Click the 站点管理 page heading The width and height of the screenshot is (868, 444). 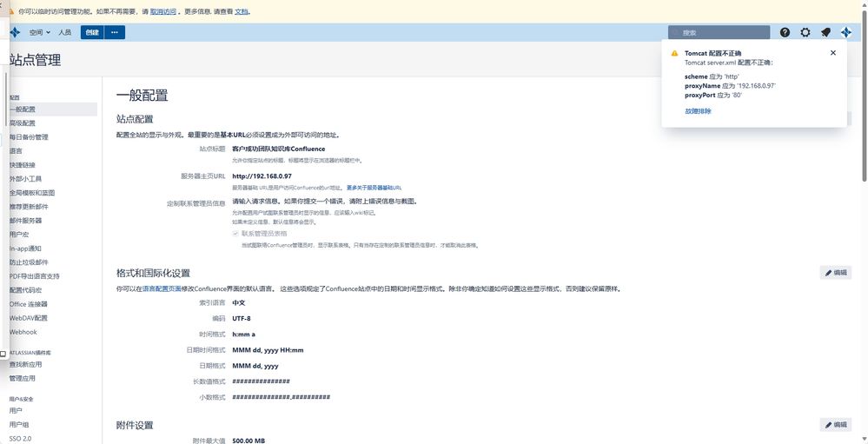(x=36, y=60)
